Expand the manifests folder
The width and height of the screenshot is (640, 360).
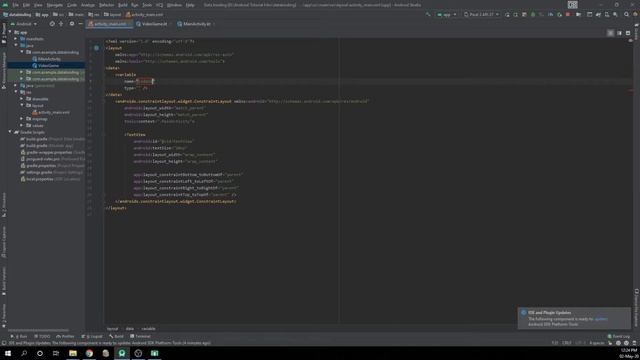pos(16,39)
